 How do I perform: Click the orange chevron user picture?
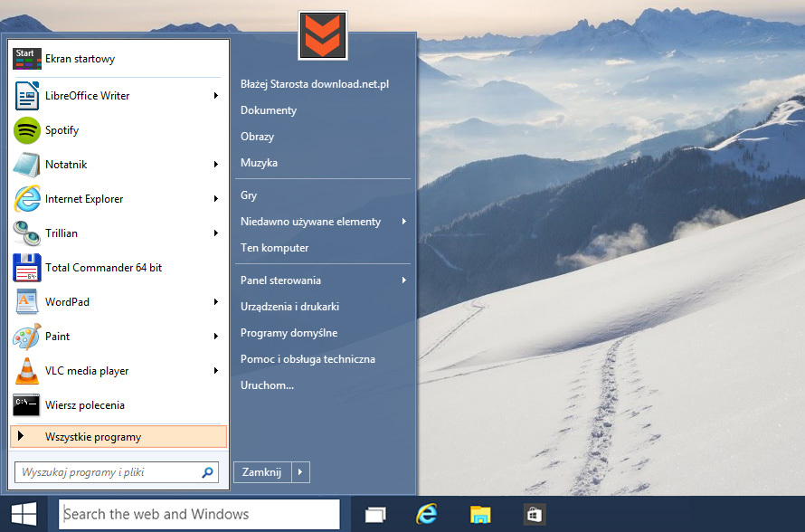pyautogui.click(x=322, y=35)
